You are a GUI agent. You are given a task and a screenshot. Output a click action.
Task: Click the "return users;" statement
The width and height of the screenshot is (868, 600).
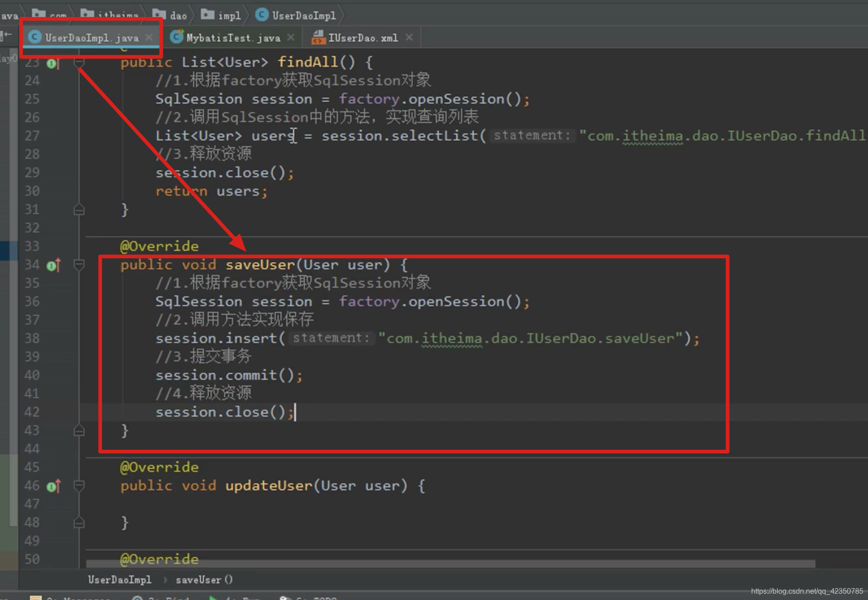pos(211,191)
